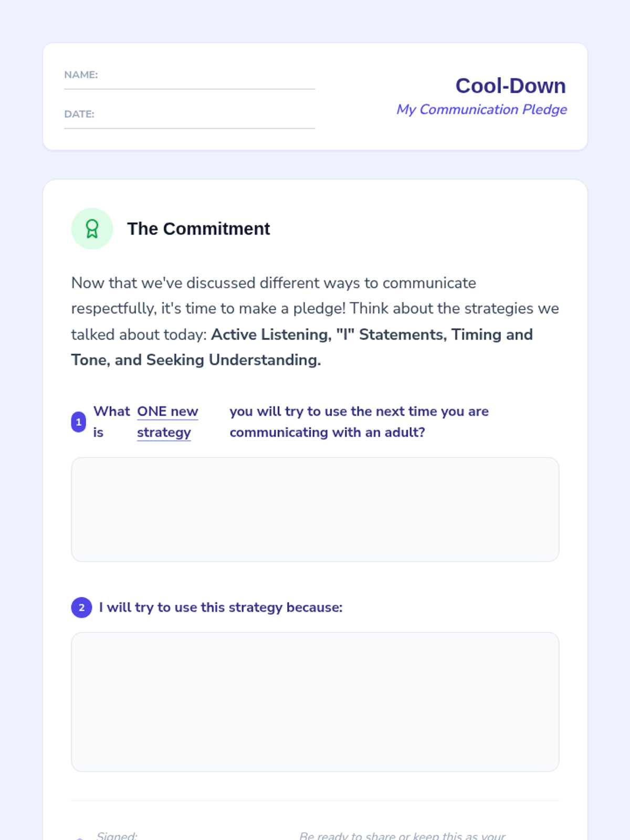
Task: Click 'The Commitment' section heading
Action: pos(198,229)
